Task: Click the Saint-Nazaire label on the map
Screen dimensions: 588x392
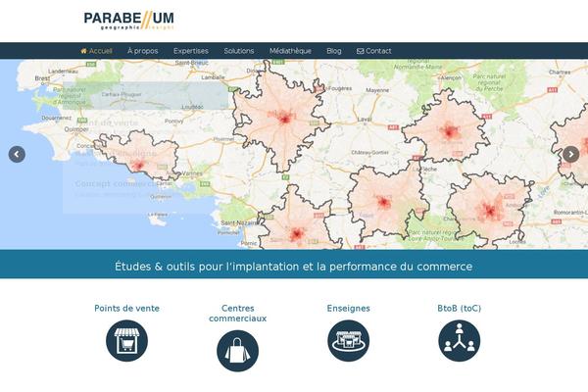Action: [x=239, y=222]
